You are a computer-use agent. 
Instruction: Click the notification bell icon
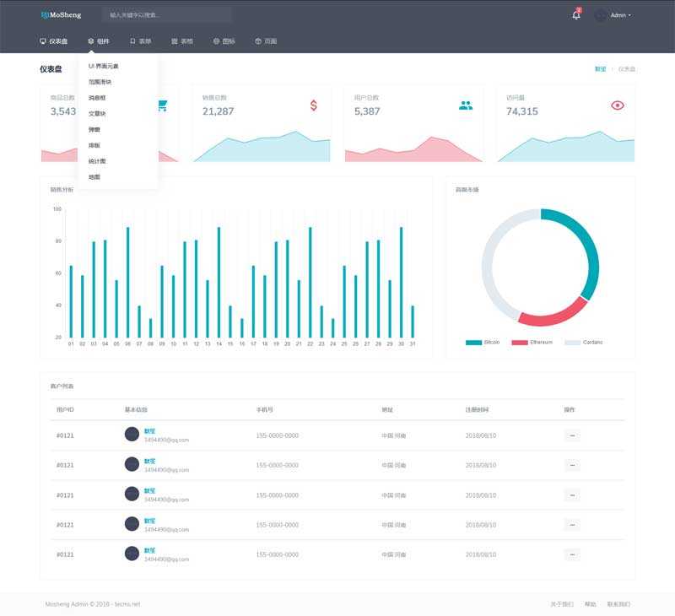click(576, 15)
